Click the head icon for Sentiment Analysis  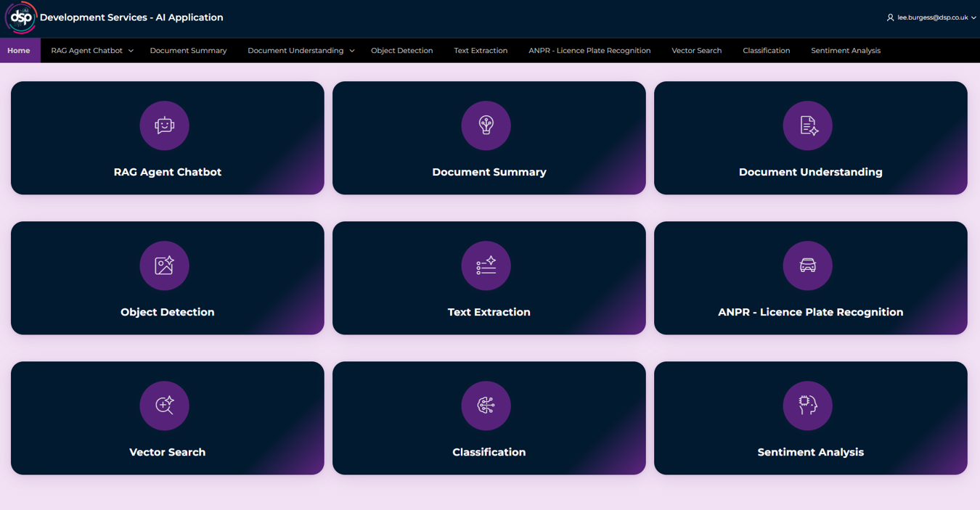(x=807, y=406)
